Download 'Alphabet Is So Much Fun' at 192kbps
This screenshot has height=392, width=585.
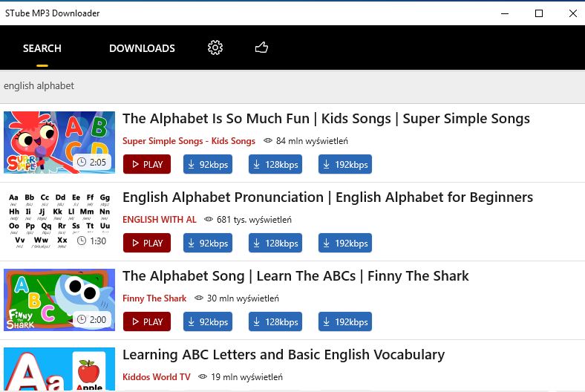345,164
